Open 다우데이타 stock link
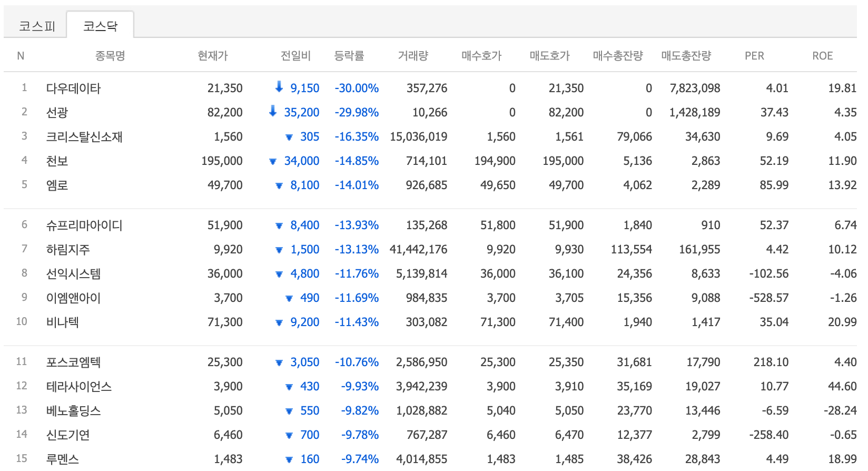 (x=73, y=88)
